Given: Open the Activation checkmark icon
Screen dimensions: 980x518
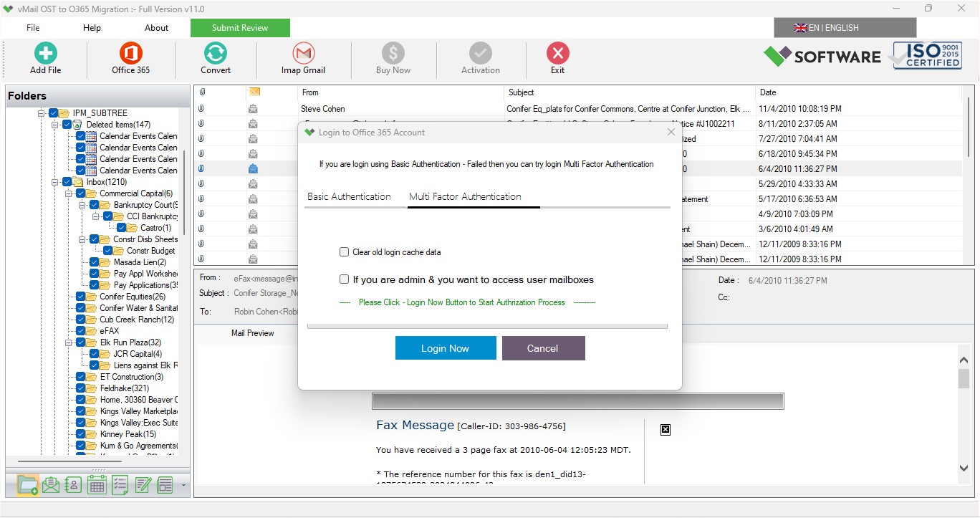Looking at the screenshot, I should 480,53.
